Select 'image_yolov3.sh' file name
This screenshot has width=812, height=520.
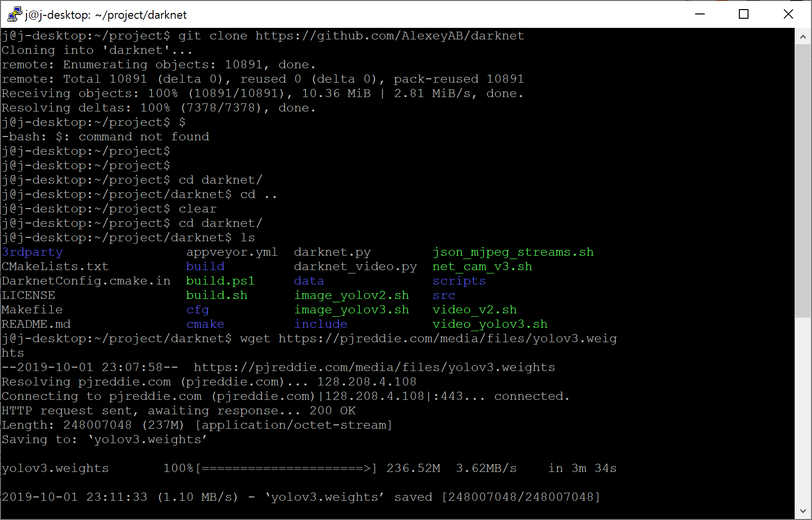[x=352, y=310]
